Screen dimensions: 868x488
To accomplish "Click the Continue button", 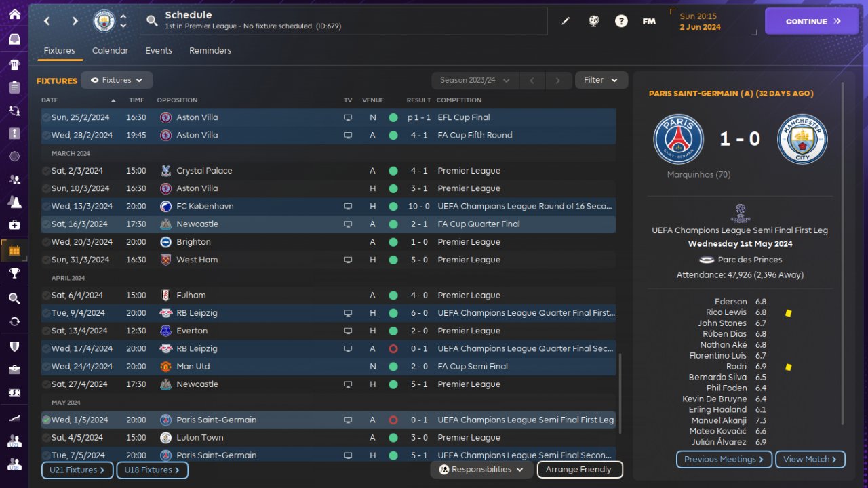I will (x=812, y=21).
